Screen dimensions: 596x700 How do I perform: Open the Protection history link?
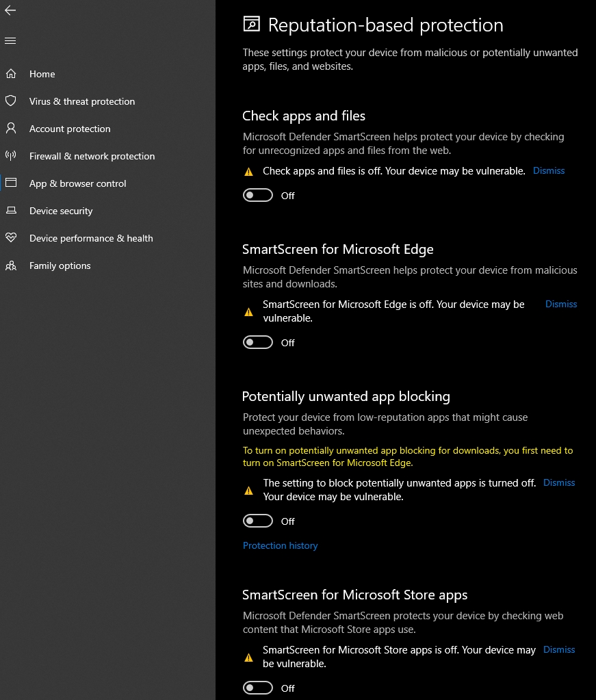(280, 545)
